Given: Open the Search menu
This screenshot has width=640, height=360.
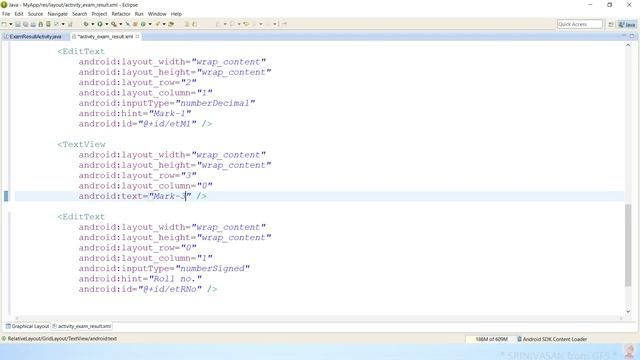Looking at the screenshot, I should tap(80, 14).
